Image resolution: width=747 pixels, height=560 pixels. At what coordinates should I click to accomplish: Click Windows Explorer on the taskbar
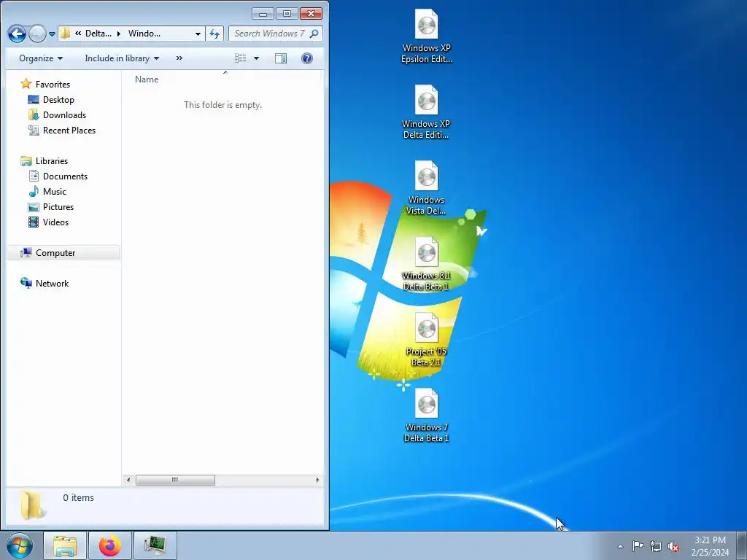pos(65,545)
